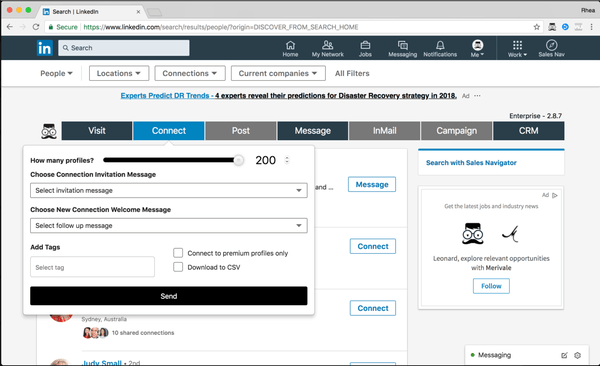Switch to the Connect tab
600x366 pixels.
[169, 131]
